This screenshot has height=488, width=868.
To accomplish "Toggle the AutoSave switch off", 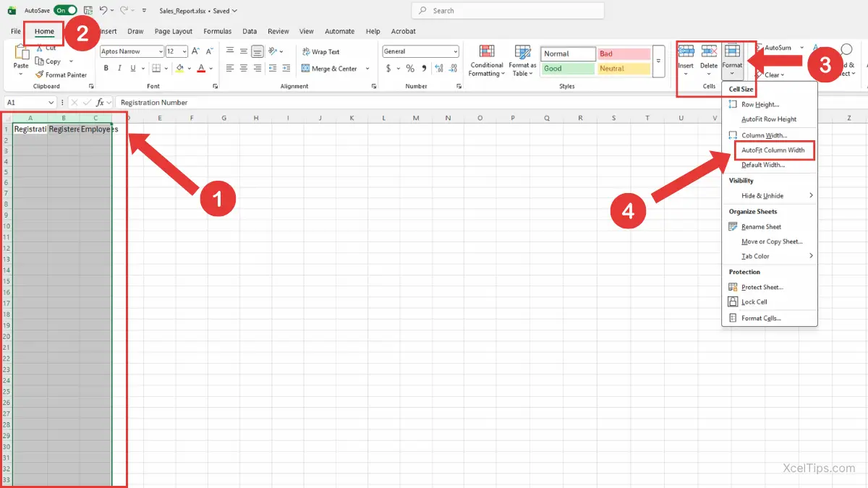I will [65, 11].
